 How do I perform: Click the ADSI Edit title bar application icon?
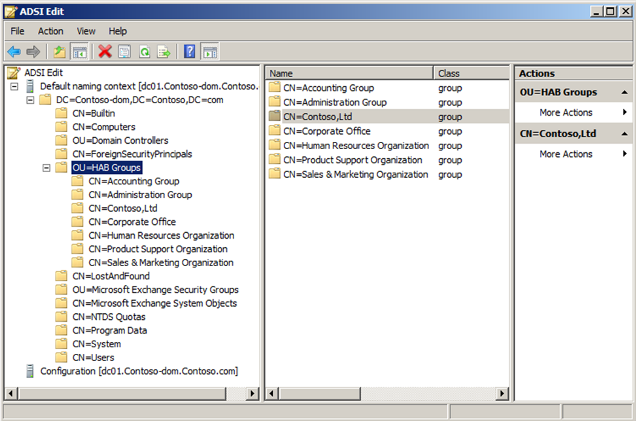11,11
